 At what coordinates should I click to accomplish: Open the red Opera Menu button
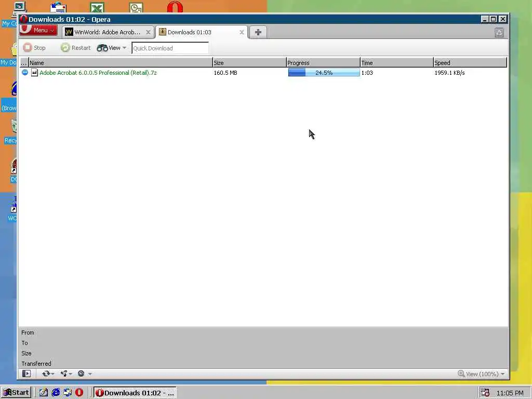[38, 30]
